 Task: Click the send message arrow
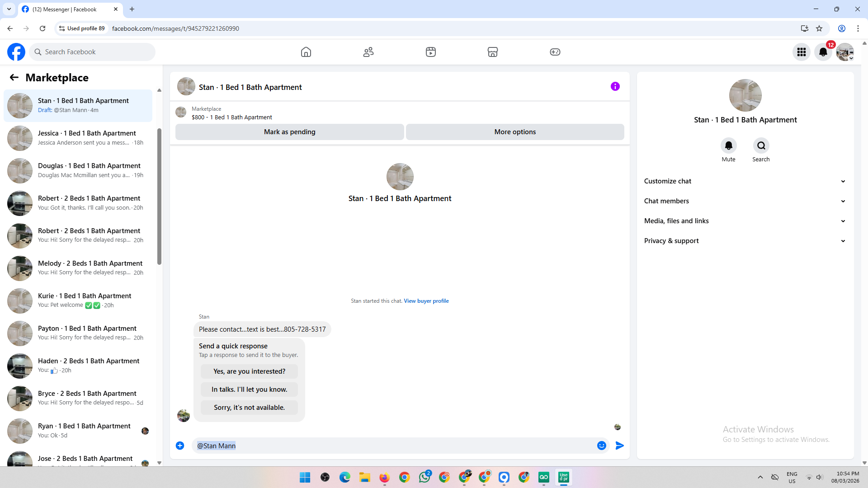click(x=620, y=446)
